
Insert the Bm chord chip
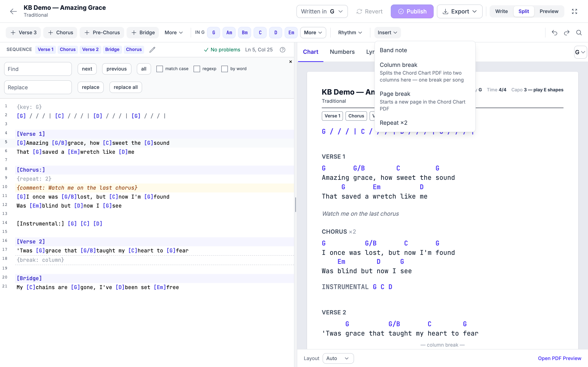245,33
